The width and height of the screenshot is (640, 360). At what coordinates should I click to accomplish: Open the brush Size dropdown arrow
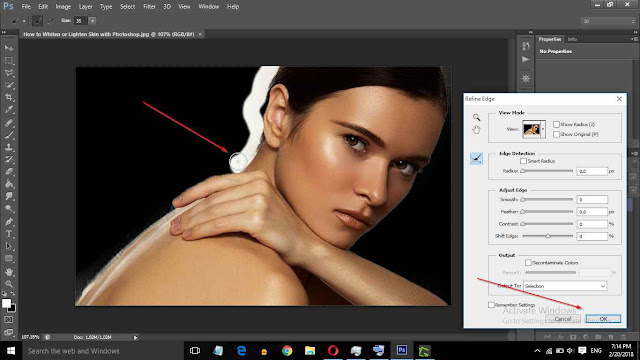(92, 20)
